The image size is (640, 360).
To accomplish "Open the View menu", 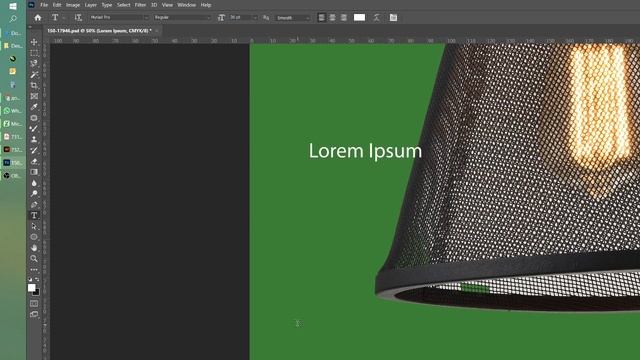I will (167, 5).
